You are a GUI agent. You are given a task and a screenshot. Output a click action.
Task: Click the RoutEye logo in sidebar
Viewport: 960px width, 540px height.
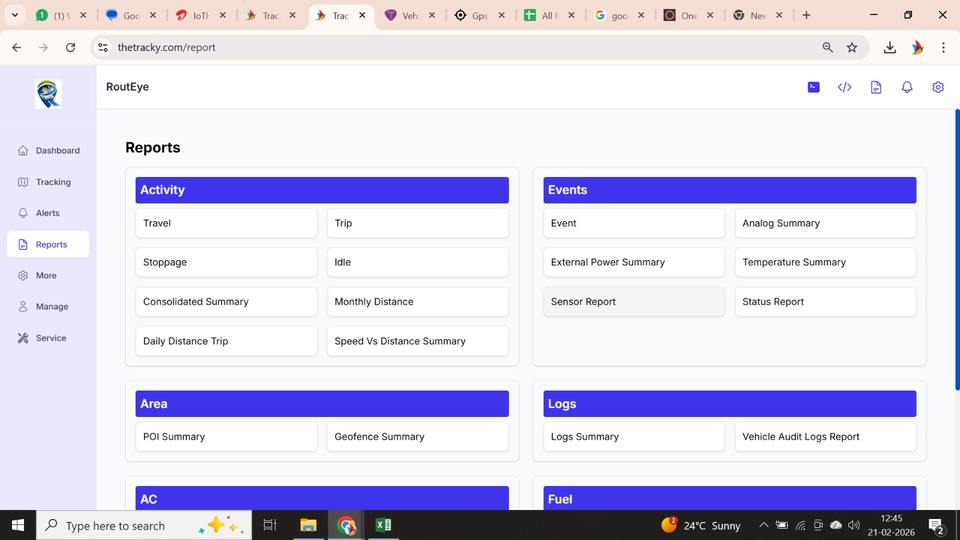[x=48, y=94]
